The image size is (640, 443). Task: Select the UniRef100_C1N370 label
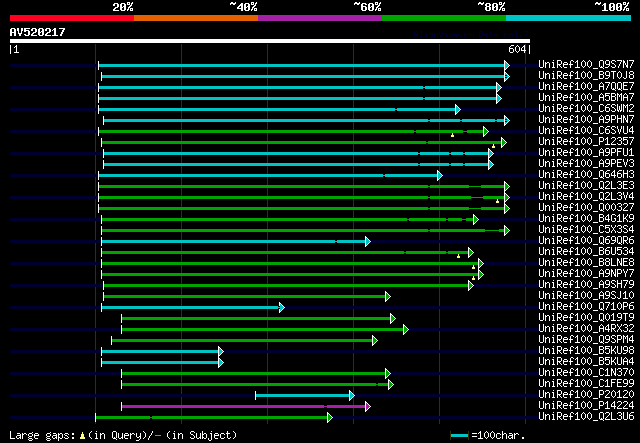[x=586, y=373]
